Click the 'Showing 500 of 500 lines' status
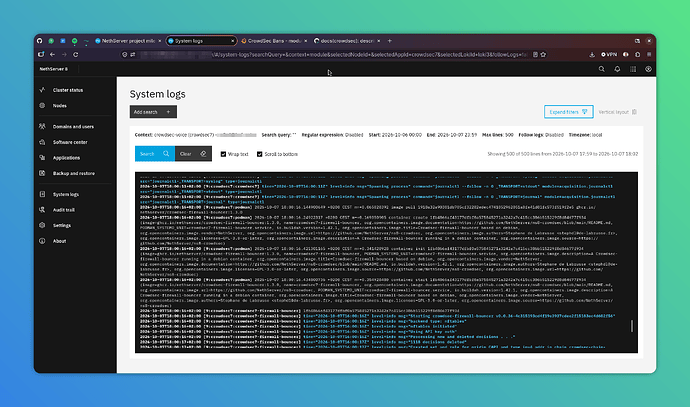Image resolution: width=690 pixels, height=407 pixels. click(x=562, y=154)
